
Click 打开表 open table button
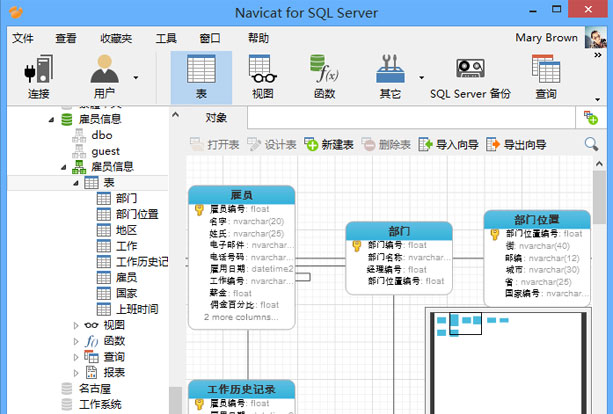point(215,145)
